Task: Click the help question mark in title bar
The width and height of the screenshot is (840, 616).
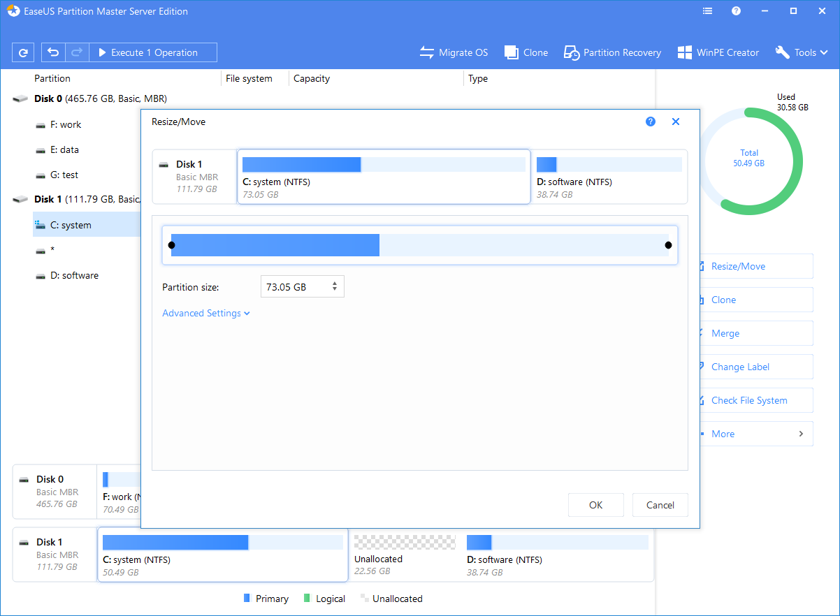Action: (735, 10)
